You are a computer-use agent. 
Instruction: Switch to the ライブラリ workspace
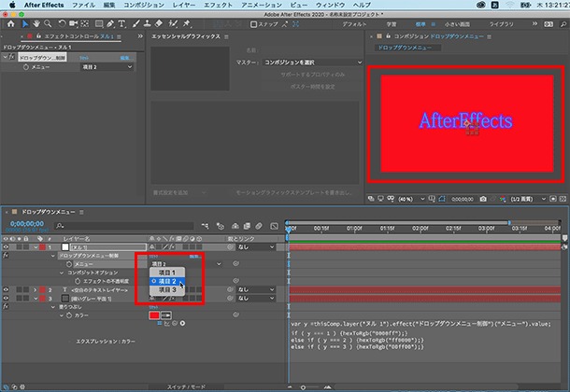[x=501, y=24]
